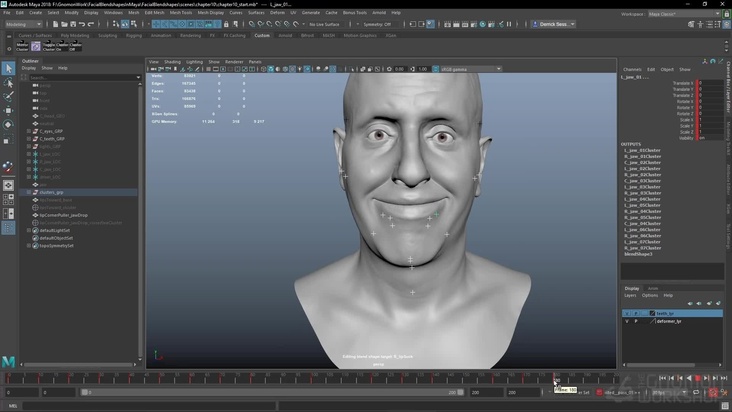The image size is (732, 412).
Task: Click the MEL command line field
Action: (x=149, y=406)
